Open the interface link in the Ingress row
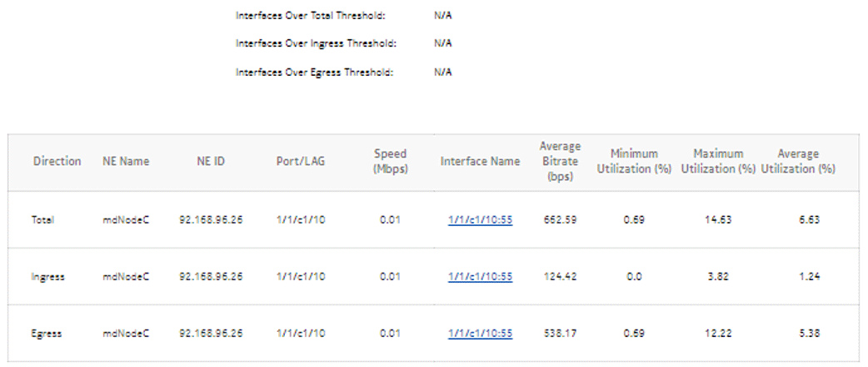Viewport: 868px width, 367px height. (x=480, y=276)
